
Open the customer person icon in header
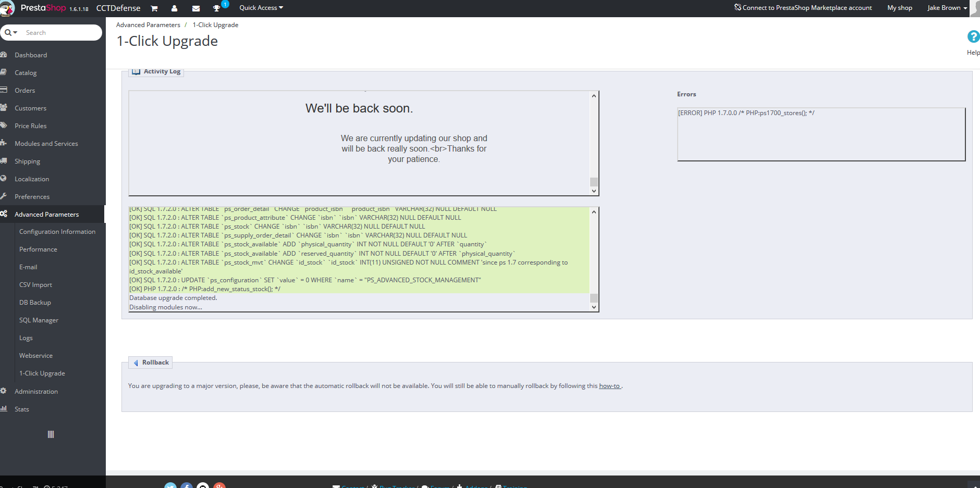(x=174, y=8)
